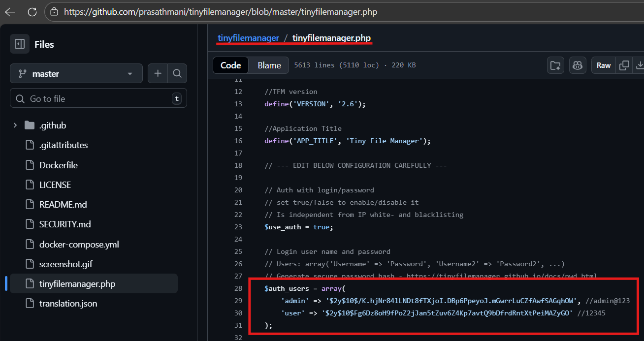
Task: Click the download raw file icon
Action: click(x=640, y=65)
